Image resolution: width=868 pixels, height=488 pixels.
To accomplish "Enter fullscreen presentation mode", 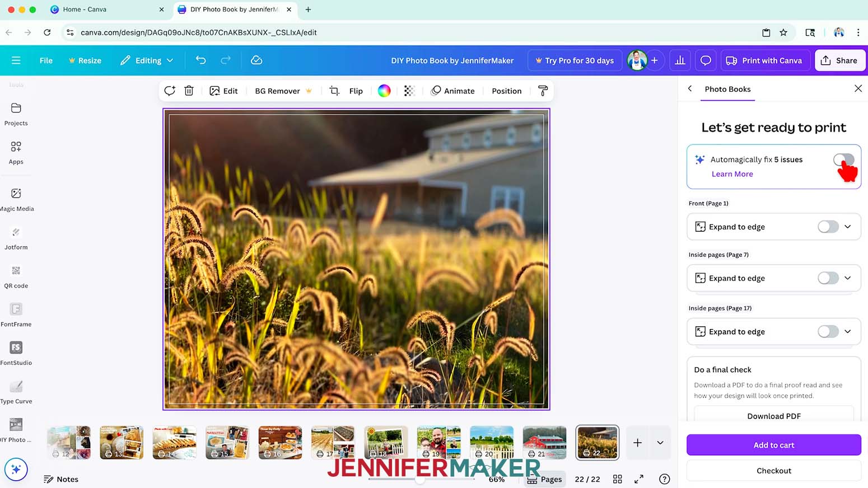I will pyautogui.click(x=639, y=479).
